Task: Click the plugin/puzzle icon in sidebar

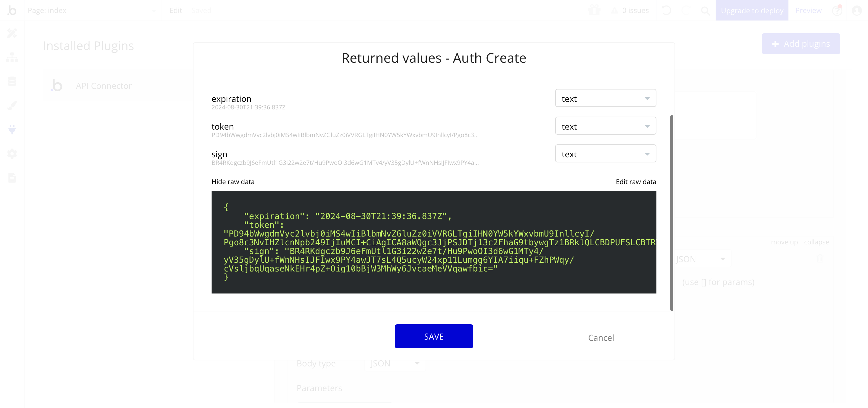Action: coord(13,129)
